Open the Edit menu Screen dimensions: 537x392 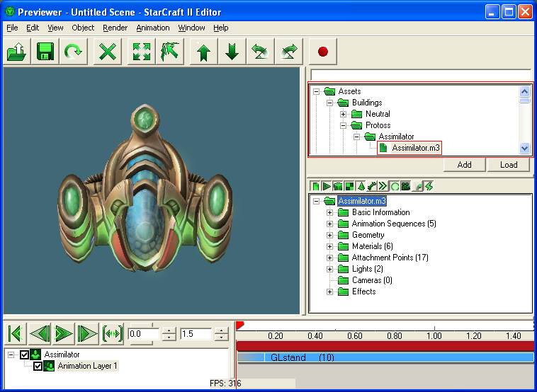pos(33,28)
